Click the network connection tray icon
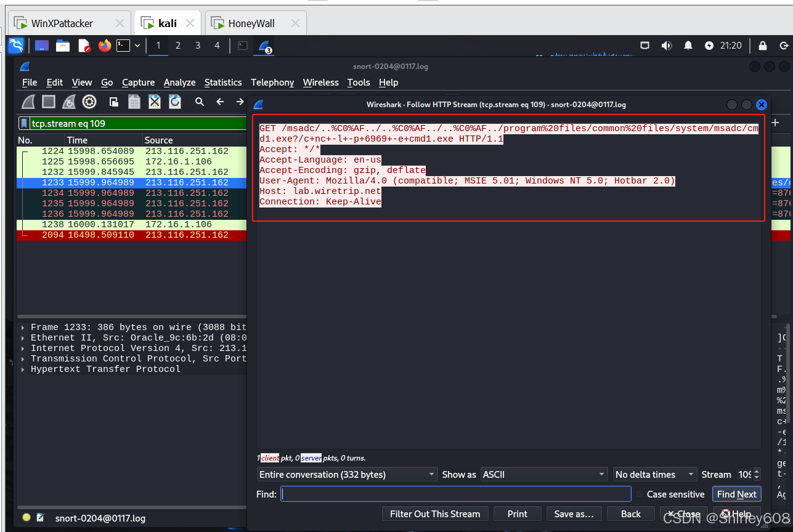The width and height of the screenshot is (793, 532). click(x=645, y=45)
